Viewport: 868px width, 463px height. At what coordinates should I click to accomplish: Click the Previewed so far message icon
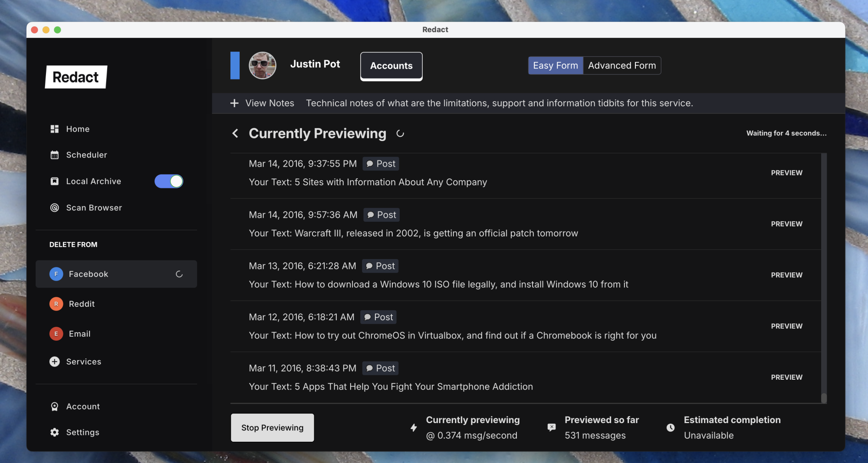(x=552, y=427)
